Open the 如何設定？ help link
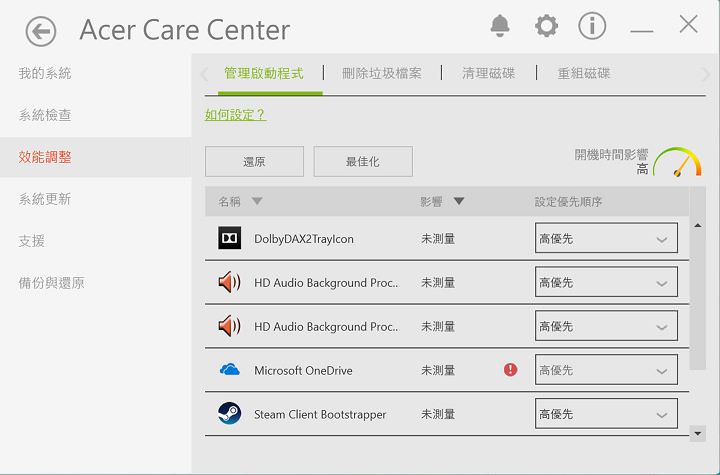Screen dimensions: 720x475 pyautogui.click(x=235, y=115)
